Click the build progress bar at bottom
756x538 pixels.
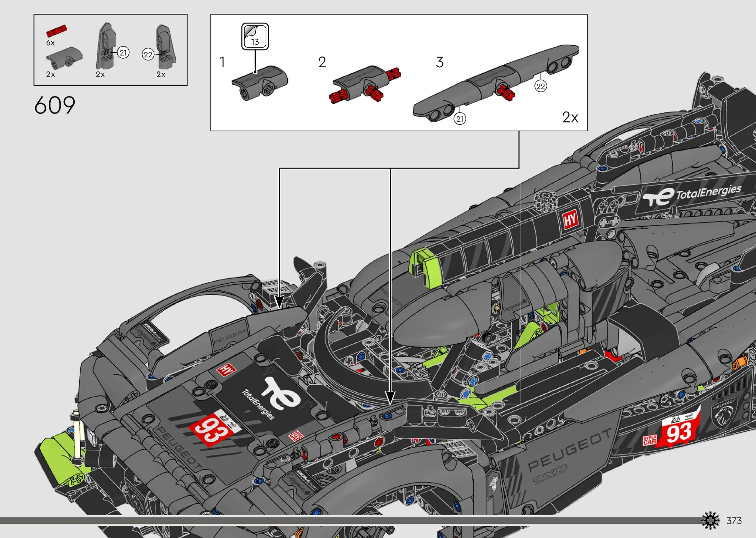tap(350, 521)
